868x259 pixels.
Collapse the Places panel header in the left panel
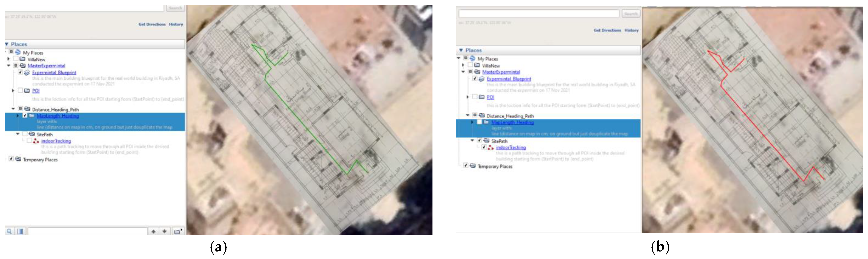coord(7,44)
